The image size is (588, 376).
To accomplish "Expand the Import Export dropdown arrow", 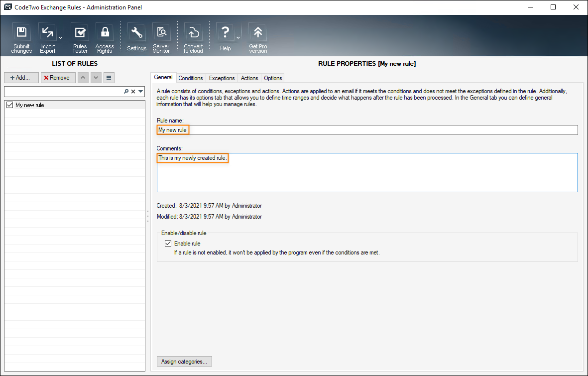I will click(x=60, y=38).
